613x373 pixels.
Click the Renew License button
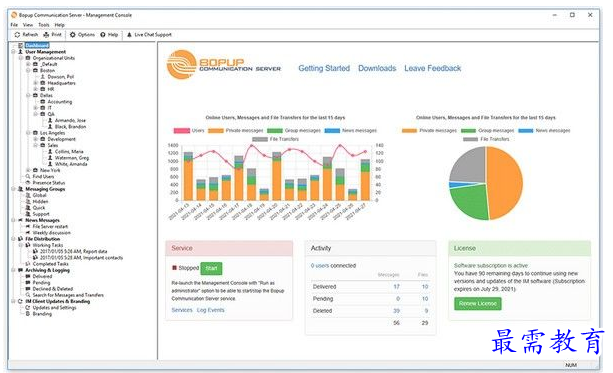click(x=478, y=304)
